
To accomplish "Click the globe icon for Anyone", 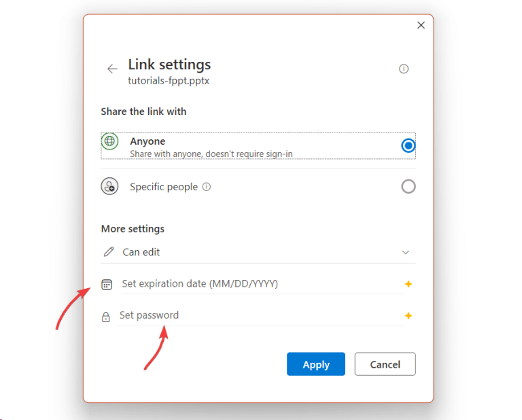I will pyautogui.click(x=110, y=141).
